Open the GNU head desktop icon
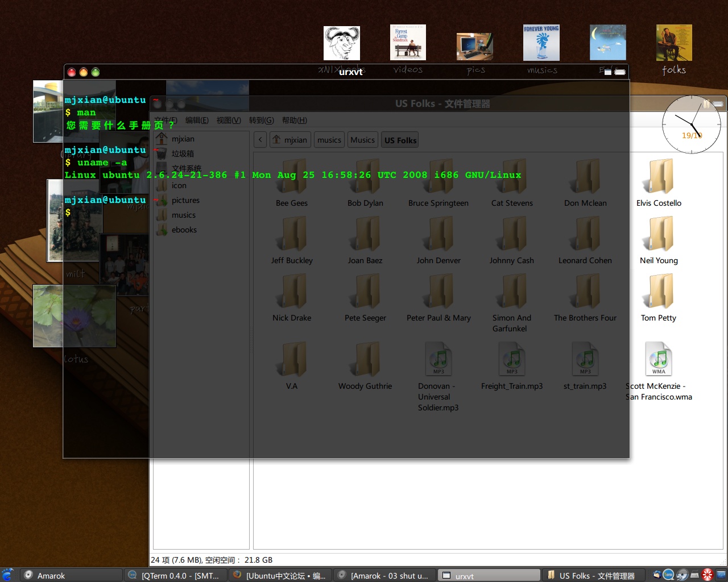 (342, 43)
